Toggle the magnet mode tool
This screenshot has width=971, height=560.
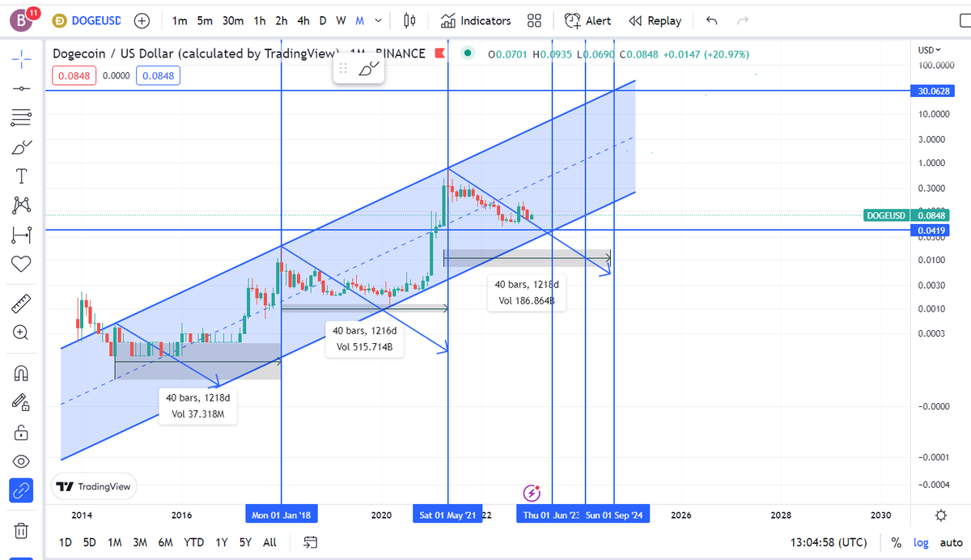pyautogui.click(x=21, y=373)
